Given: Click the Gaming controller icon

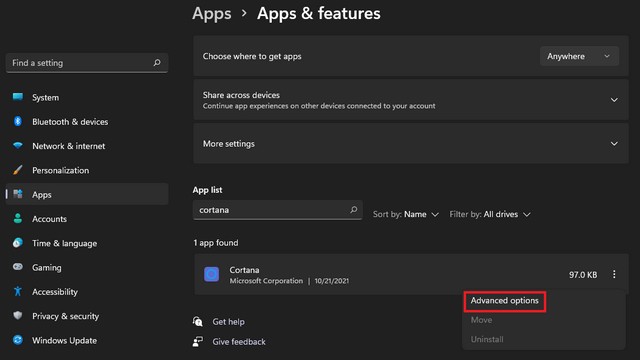Looking at the screenshot, I should pyautogui.click(x=18, y=267).
